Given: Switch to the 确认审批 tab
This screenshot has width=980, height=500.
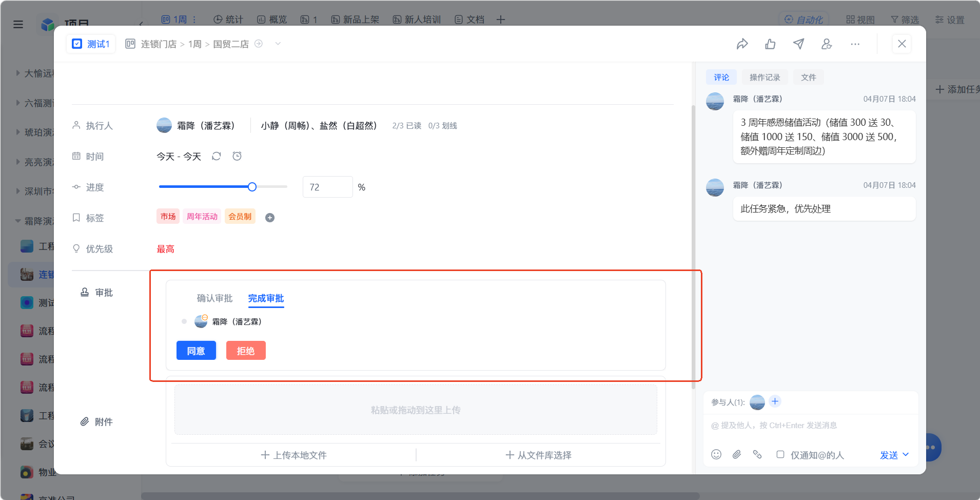Looking at the screenshot, I should point(214,298).
